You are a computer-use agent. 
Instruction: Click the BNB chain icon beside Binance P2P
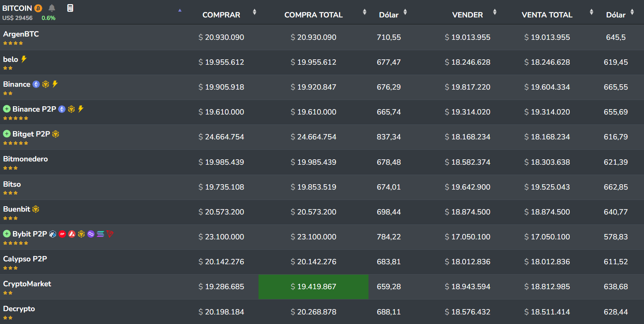(71, 109)
